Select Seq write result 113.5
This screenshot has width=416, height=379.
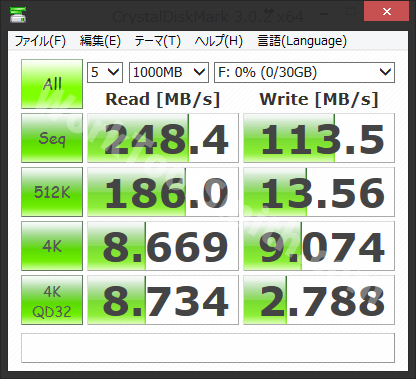pos(319,138)
